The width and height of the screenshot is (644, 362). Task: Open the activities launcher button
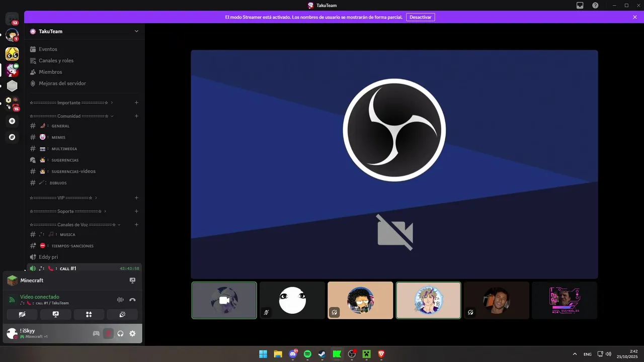(89, 314)
